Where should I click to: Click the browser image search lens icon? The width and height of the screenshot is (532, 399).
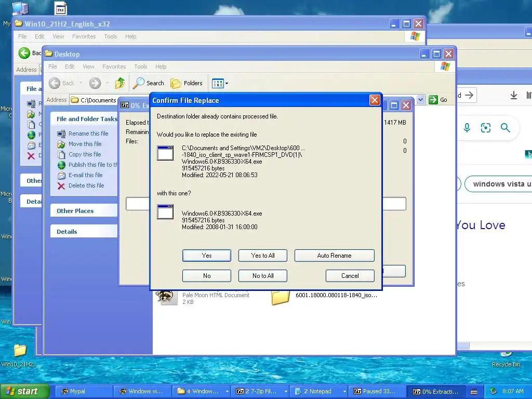486,128
